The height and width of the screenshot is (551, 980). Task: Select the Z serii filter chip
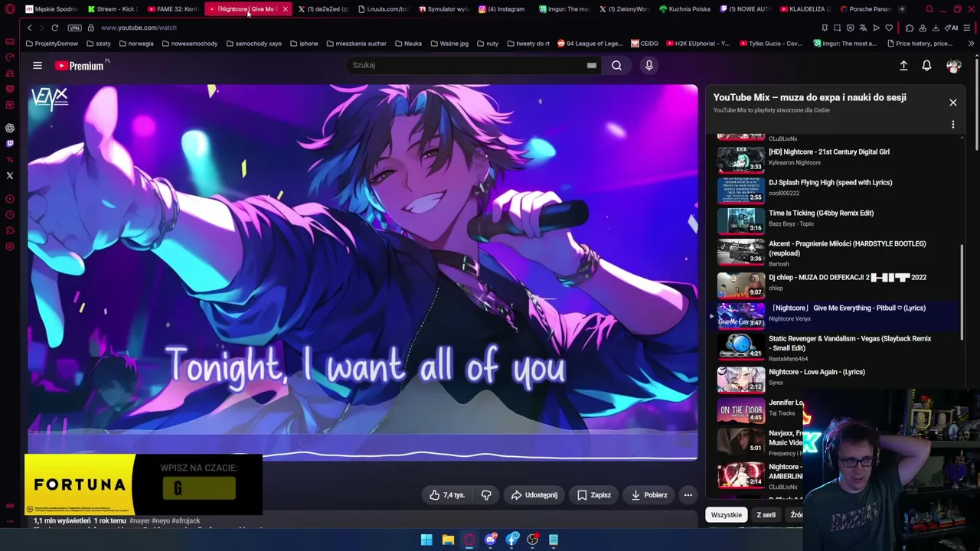click(x=766, y=515)
